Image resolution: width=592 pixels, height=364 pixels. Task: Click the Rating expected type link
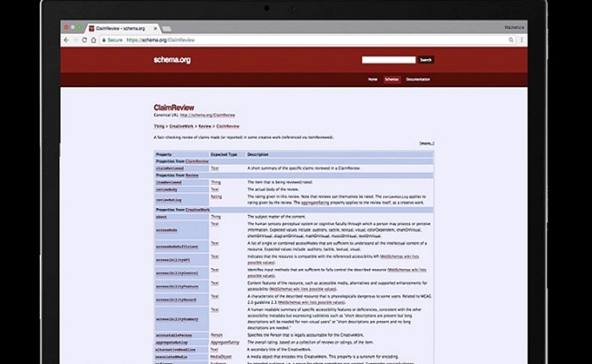point(216,196)
